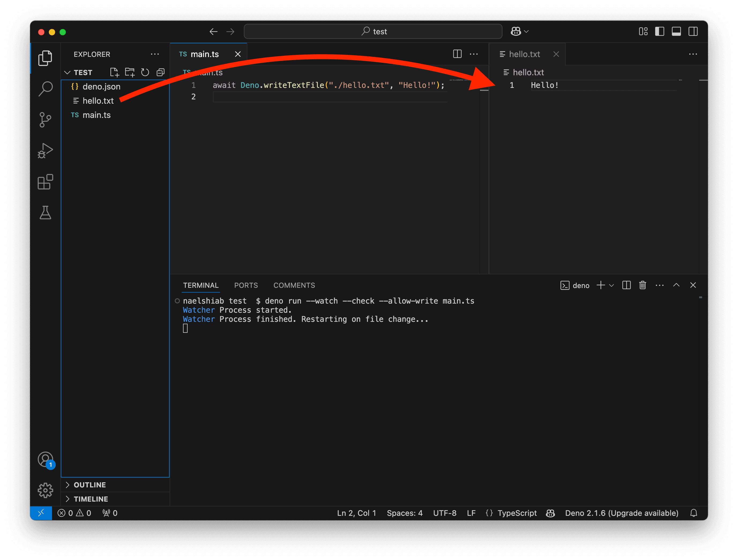Open Copilot status in status bar

(550, 513)
